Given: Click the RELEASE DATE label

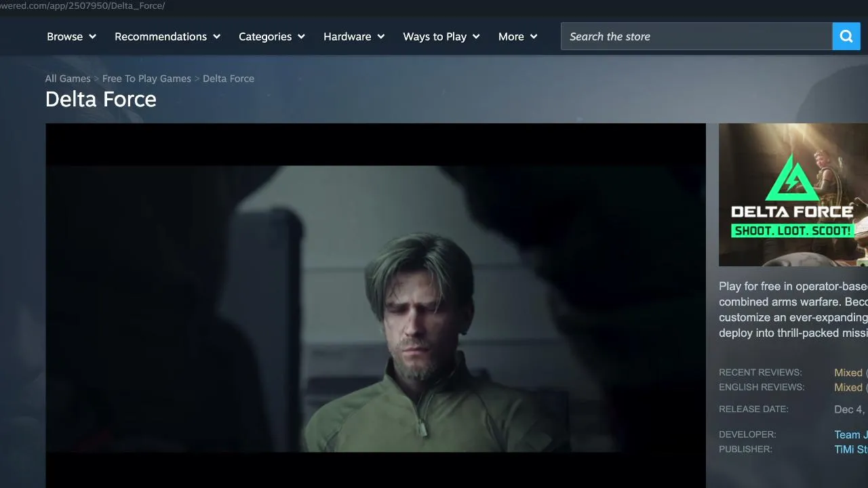Looking at the screenshot, I should [x=753, y=409].
